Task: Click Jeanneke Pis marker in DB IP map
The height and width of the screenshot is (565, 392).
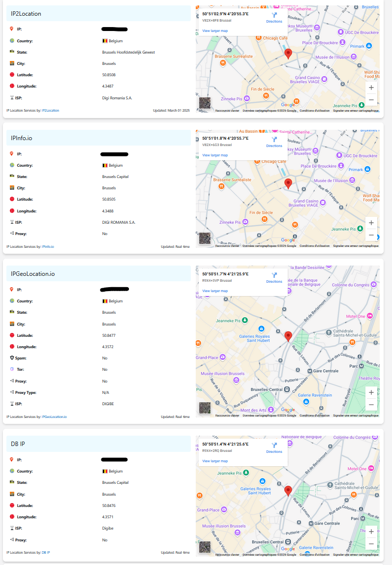Action: click(246, 473)
